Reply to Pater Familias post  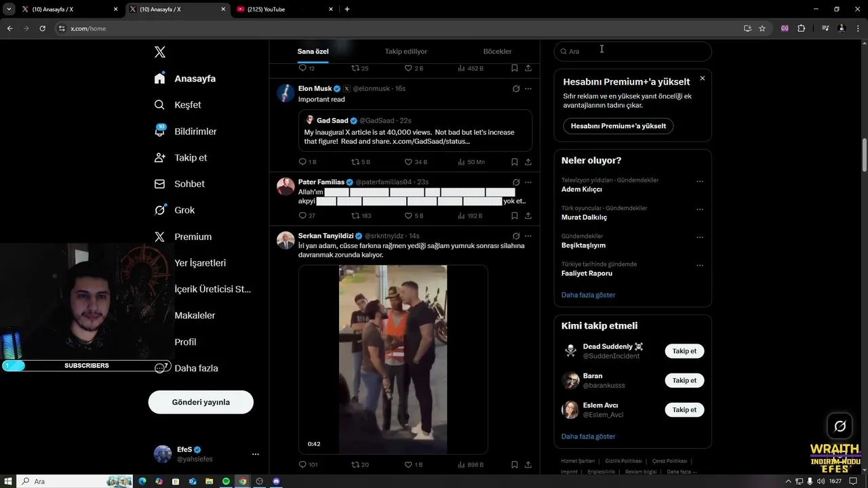coord(307,216)
